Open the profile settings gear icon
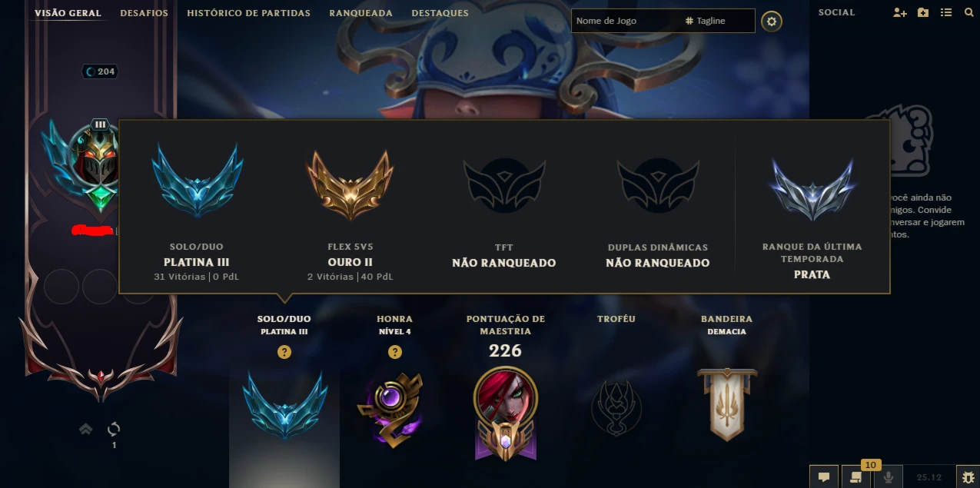The height and width of the screenshot is (488, 980). 771,22
